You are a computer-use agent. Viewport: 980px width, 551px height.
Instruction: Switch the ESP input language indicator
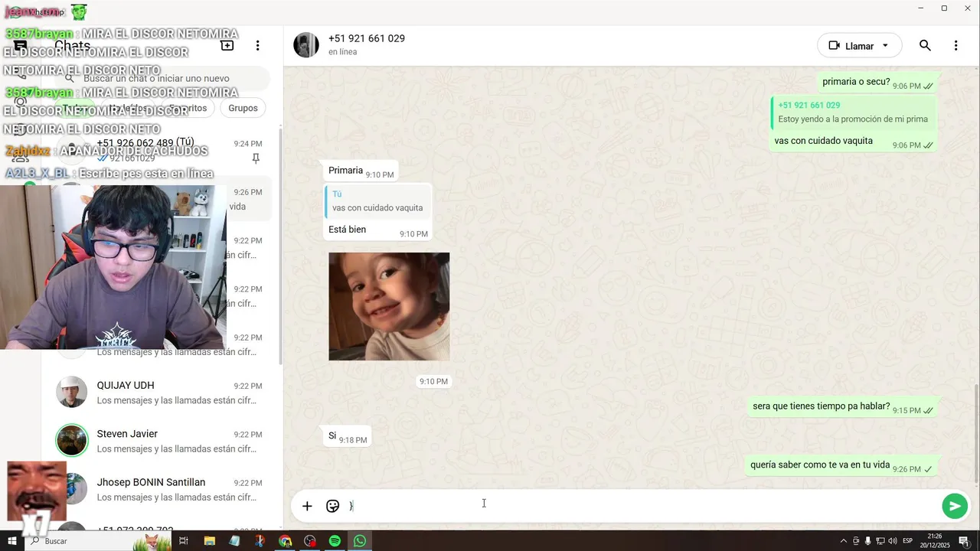pos(907,541)
